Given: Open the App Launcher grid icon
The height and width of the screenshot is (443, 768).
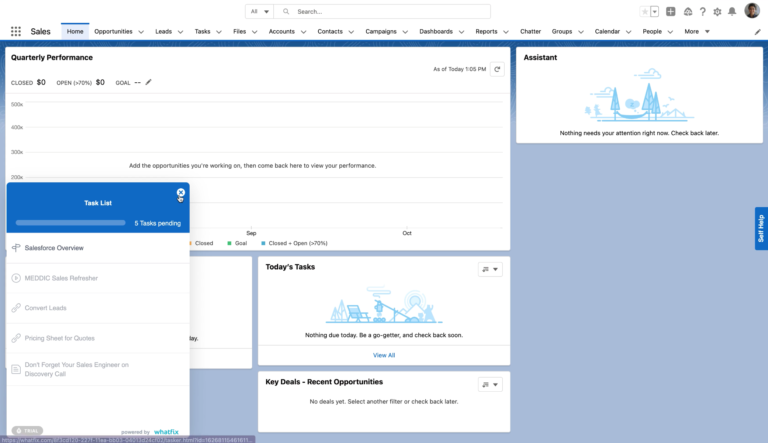Looking at the screenshot, I should pos(15,31).
